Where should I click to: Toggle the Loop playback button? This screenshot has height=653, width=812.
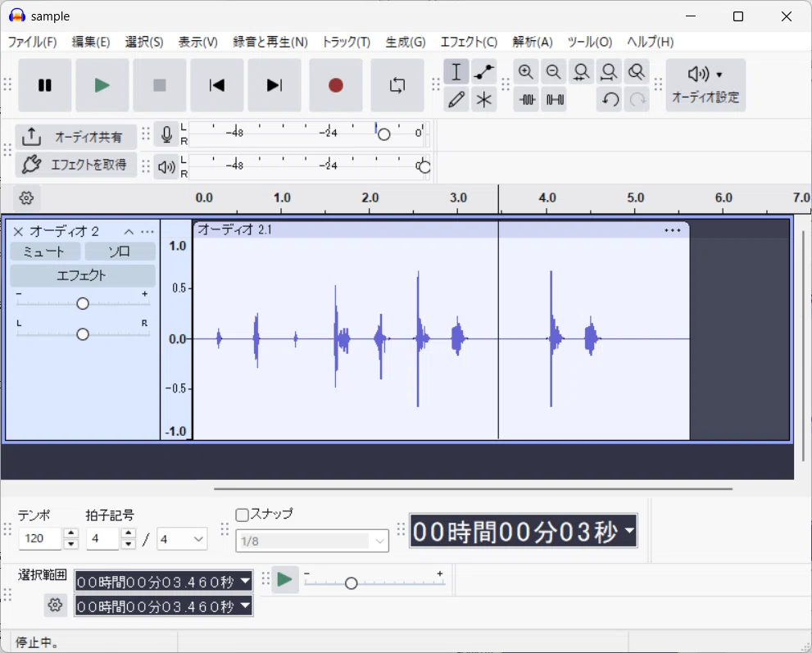point(397,85)
